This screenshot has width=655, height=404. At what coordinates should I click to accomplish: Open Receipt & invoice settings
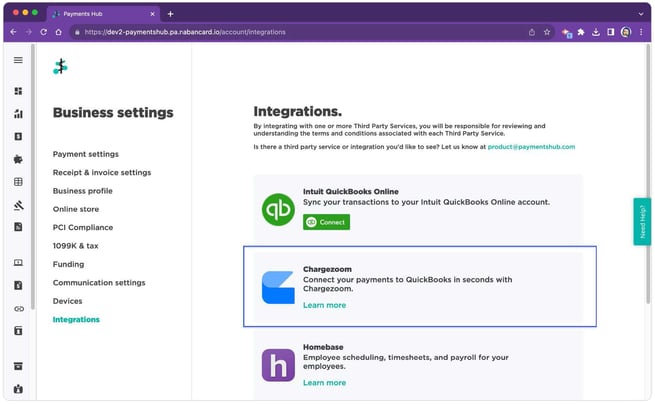tap(102, 173)
